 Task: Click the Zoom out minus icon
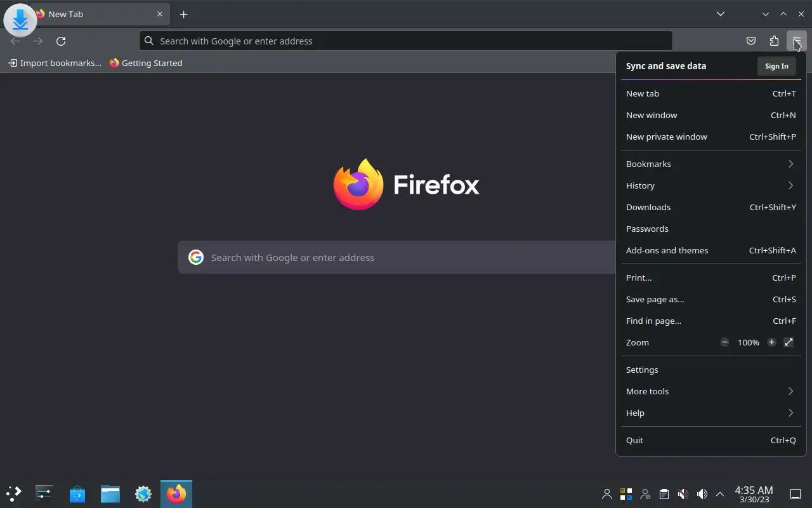coord(724,342)
